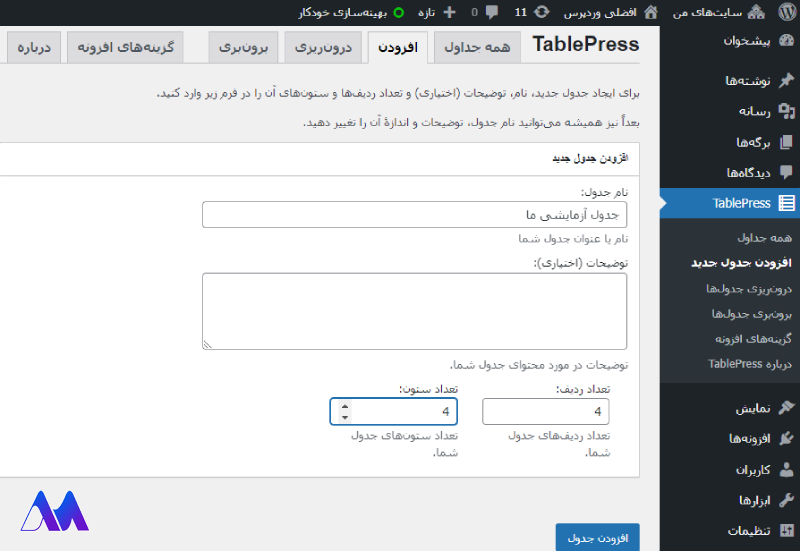Select the افزودن tab

[x=398, y=47]
